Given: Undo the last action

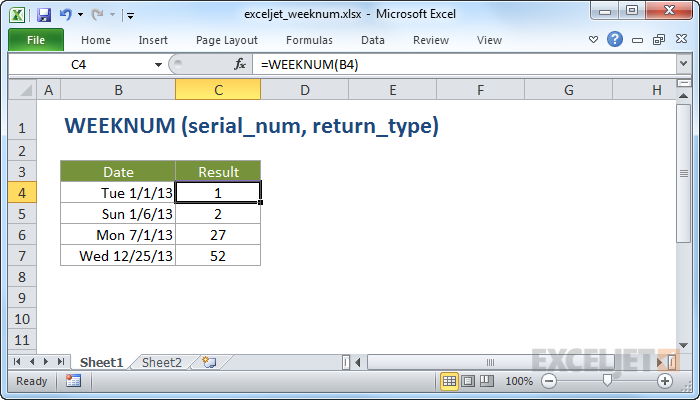Looking at the screenshot, I should 65,14.
